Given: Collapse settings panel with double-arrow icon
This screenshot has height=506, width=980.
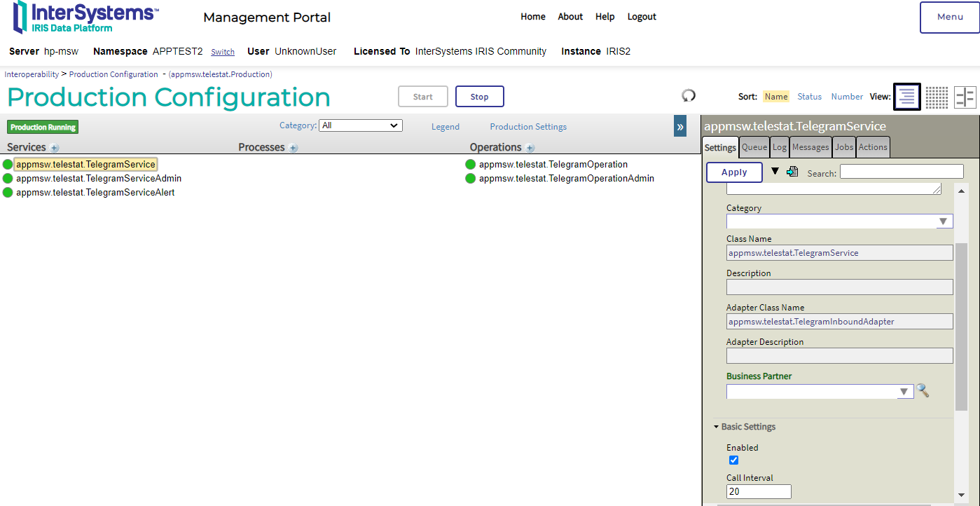Looking at the screenshot, I should [x=680, y=126].
